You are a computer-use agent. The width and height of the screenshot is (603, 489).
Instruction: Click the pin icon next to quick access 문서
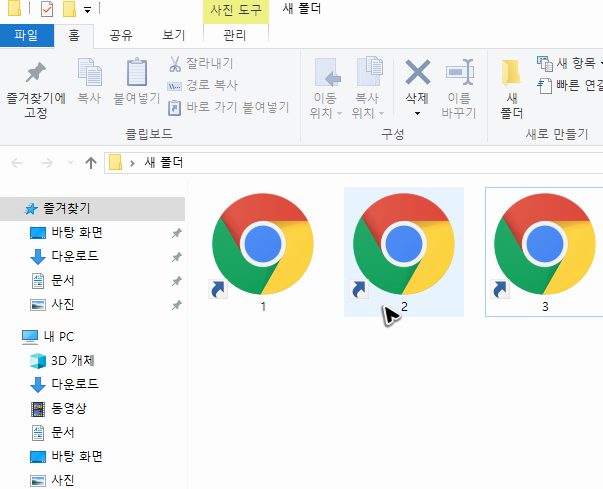coord(177,281)
